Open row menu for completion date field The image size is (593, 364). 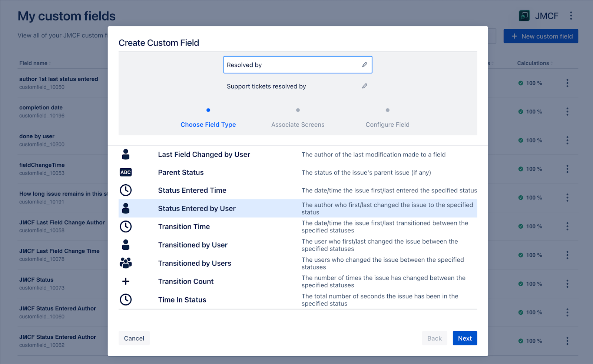click(567, 112)
